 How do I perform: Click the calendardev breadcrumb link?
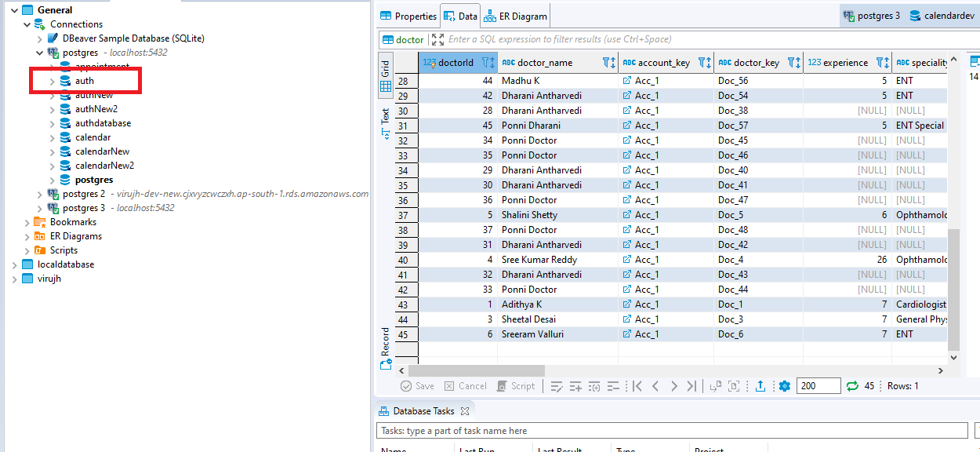pyautogui.click(x=949, y=16)
